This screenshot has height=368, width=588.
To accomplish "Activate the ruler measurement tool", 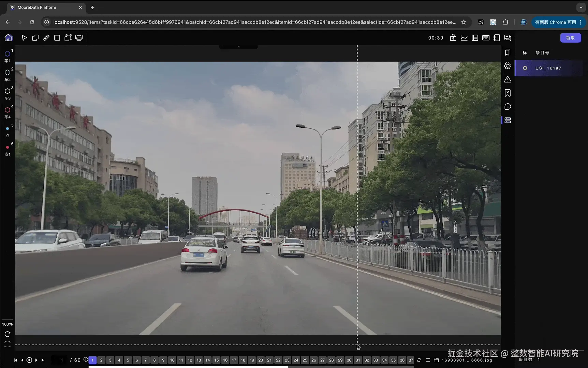I will (46, 38).
